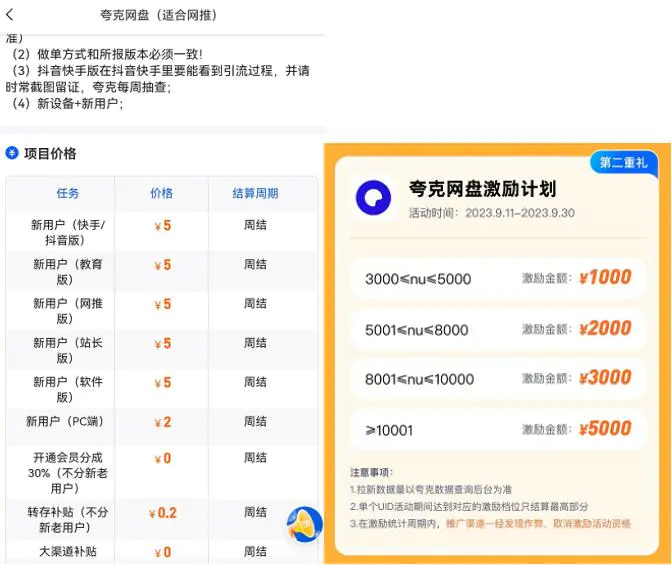Click the 注意事项 heading
672x565 pixels.
click(x=371, y=472)
